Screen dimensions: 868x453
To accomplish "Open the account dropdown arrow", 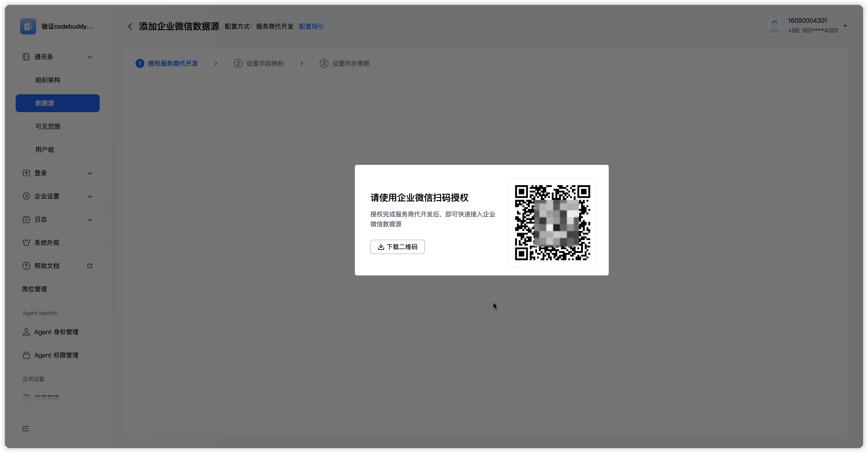I will pyautogui.click(x=845, y=26).
